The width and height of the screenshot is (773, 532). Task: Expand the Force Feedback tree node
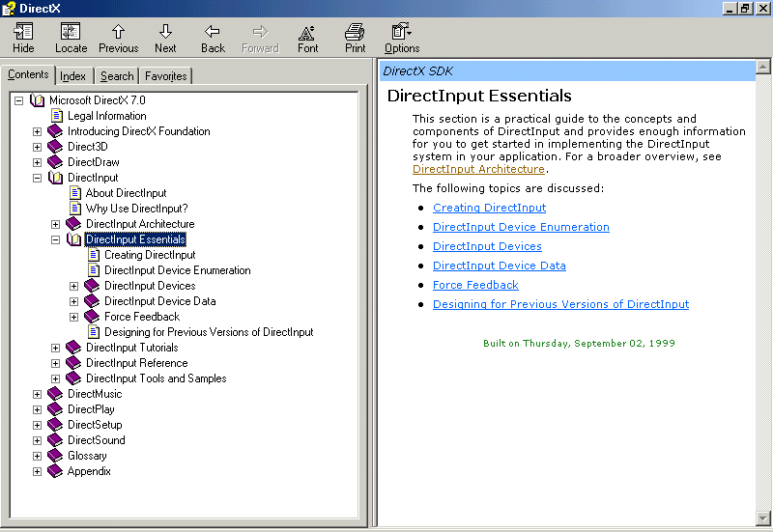click(x=74, y=317)
